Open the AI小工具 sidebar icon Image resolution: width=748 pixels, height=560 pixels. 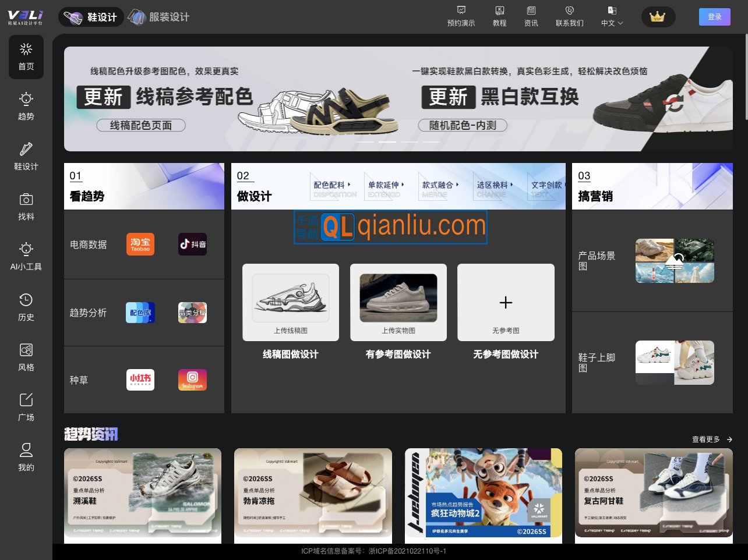tap(26, 257)
